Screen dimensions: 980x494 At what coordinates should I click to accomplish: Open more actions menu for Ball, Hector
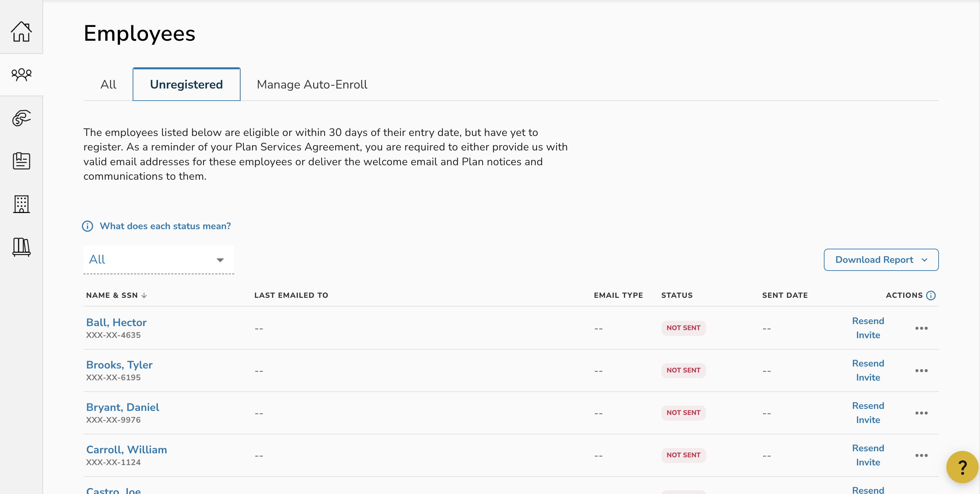[x=921, y=328]
